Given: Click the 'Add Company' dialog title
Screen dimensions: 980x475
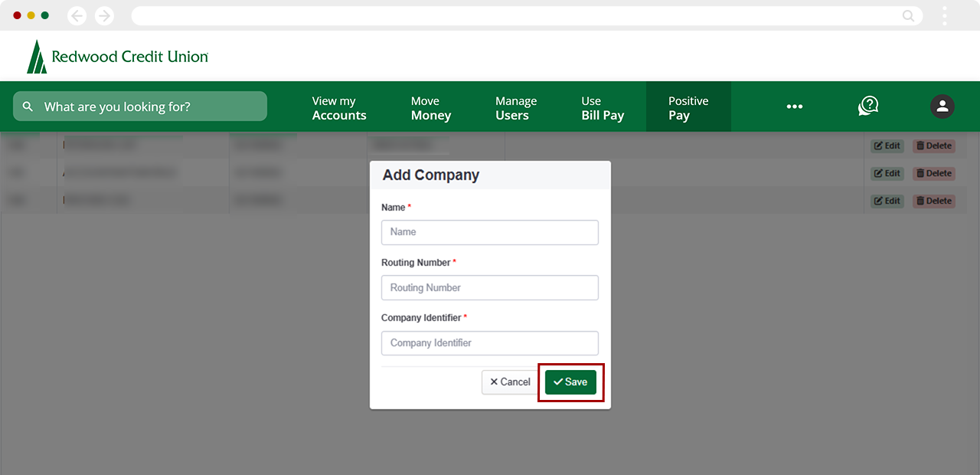Looking at the screenshot, I should [431, 175].
